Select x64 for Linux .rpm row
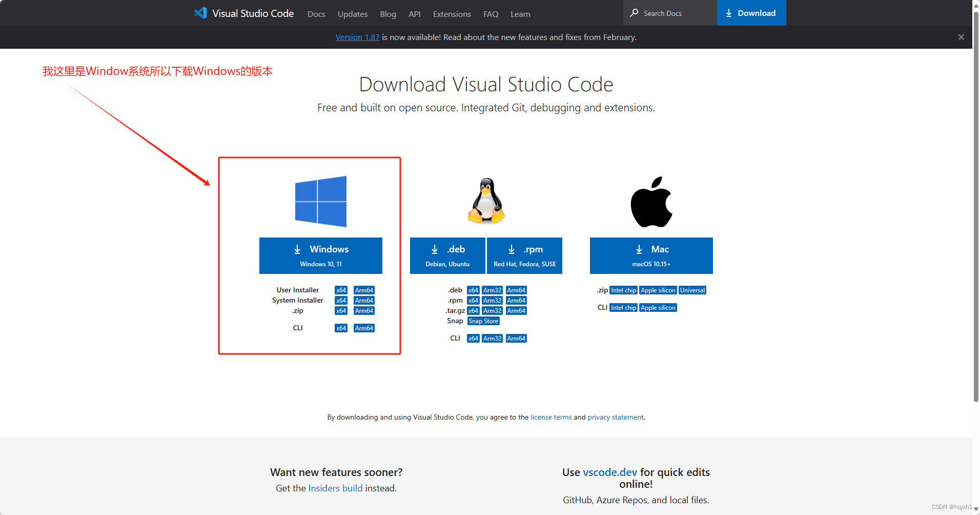980x515 pixels. coord(474,301)
